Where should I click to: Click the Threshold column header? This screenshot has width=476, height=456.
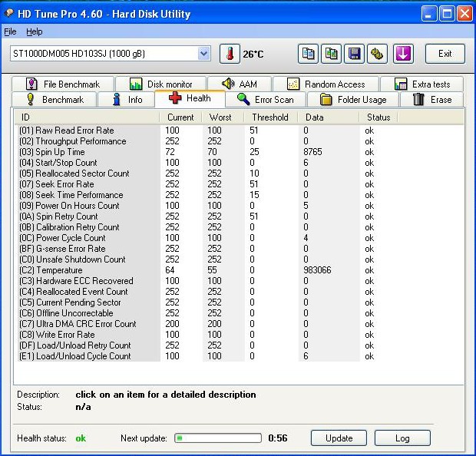pyautogui.click(x=270, y=117)
